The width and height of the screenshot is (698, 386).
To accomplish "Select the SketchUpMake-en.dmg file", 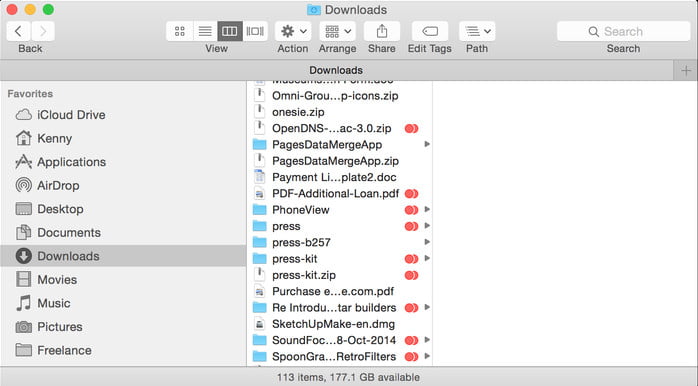I will [333, 324].
